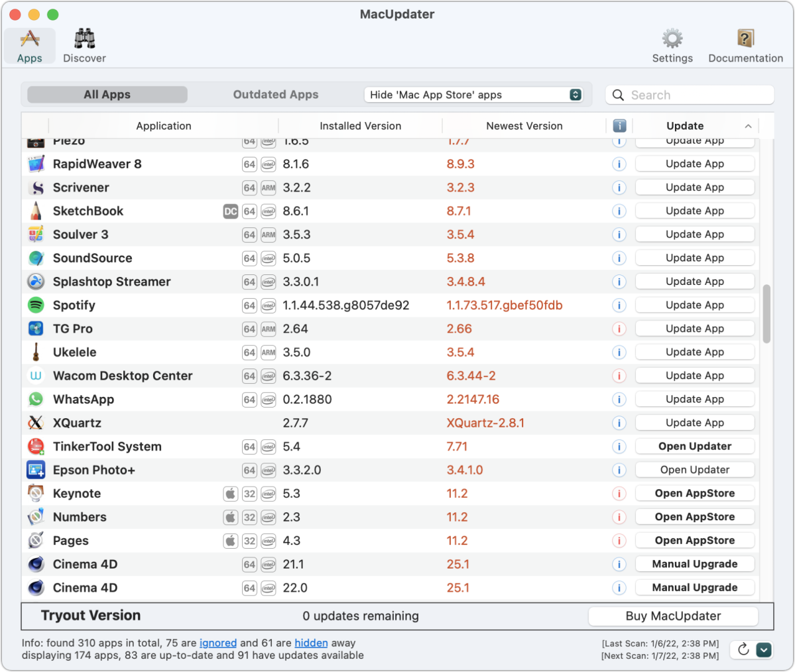
Task: Click Update App for RapidWeaver 8
Action: [694, 164]
